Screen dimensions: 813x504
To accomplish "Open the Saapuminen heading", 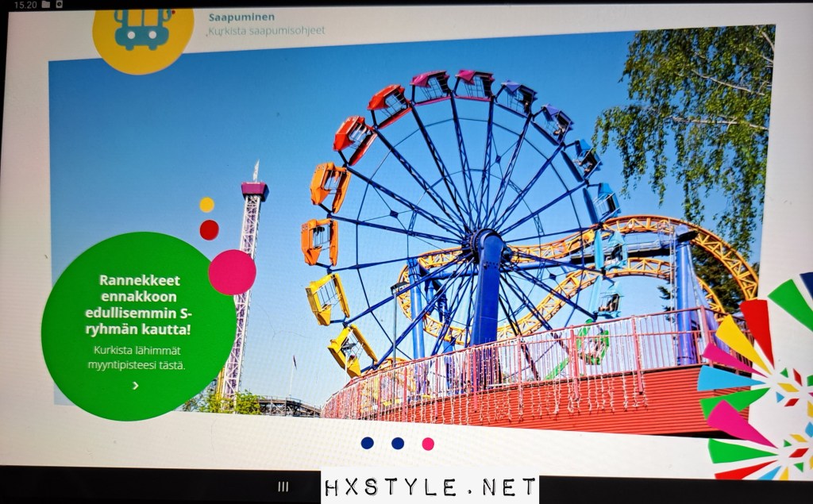I will click(240, 17).
